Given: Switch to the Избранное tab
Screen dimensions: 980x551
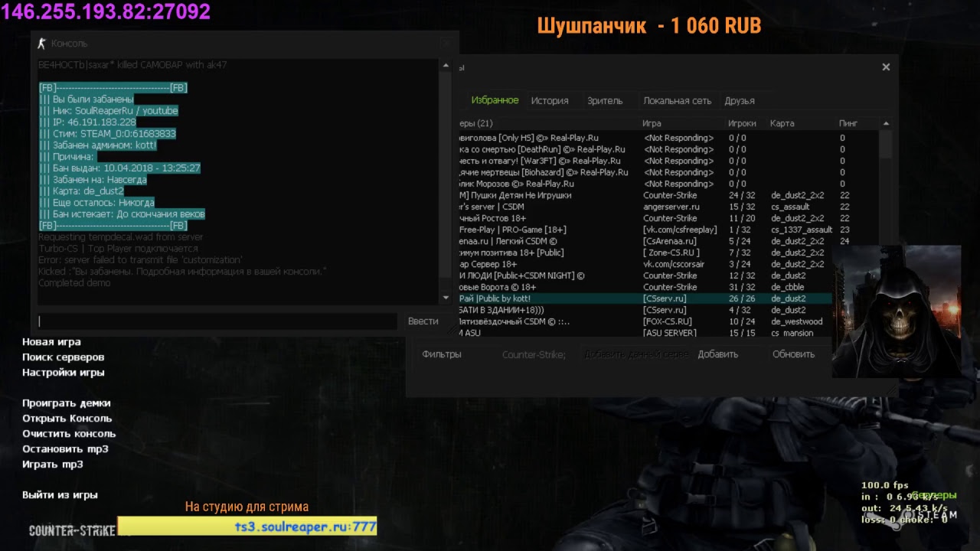Looking at the screenshot, I should click(495, 100).
